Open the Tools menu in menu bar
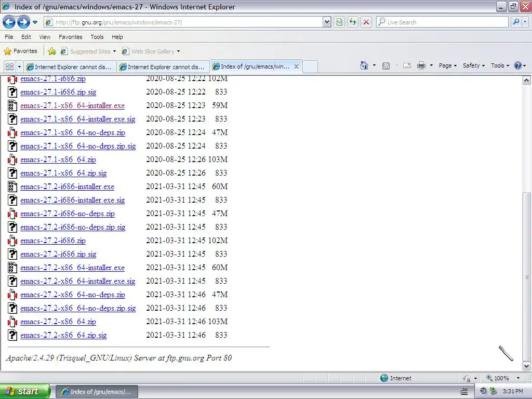The height and width of the screenshot is (399, 532). (x=97, y=37)
